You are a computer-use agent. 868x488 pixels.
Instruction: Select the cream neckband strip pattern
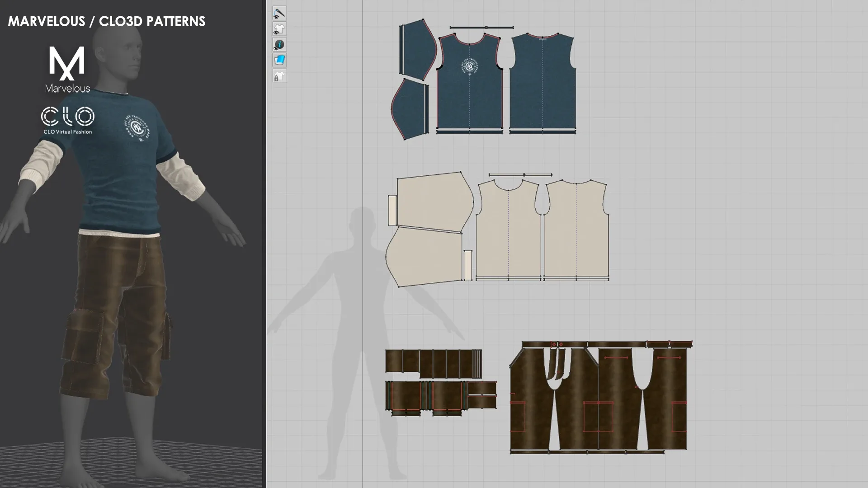click(520, 174)
